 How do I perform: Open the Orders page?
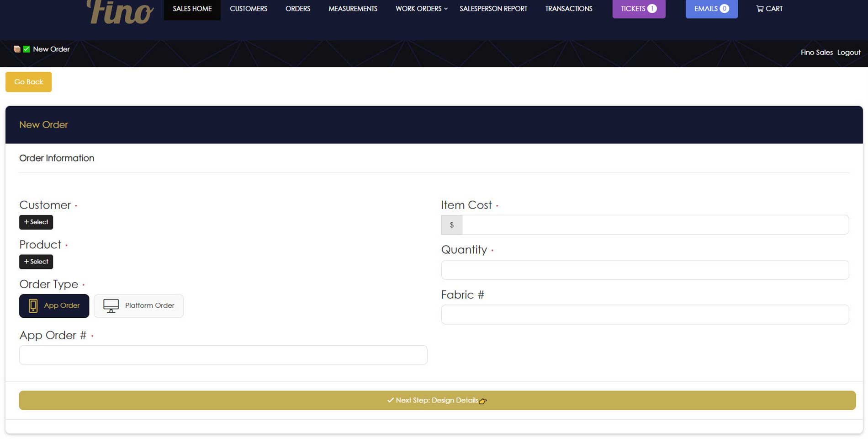[x=298, y=9]
